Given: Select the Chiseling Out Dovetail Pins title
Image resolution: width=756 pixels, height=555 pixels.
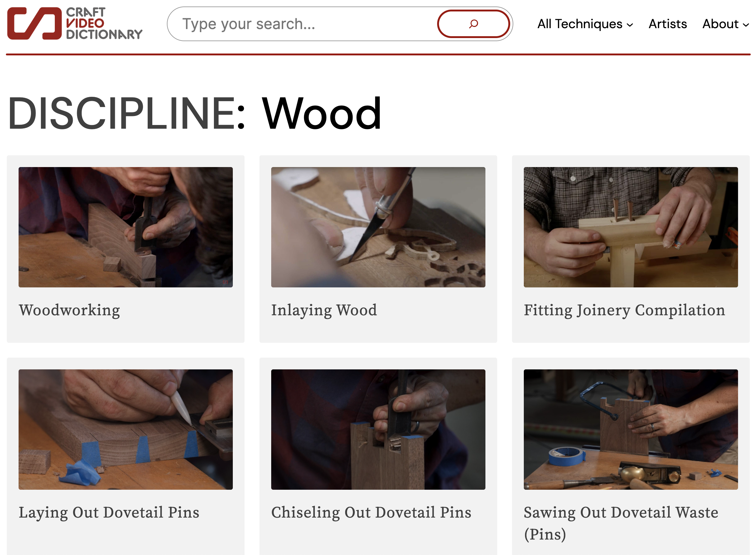Looking at the screenshot, I should [x=371, y=512].
